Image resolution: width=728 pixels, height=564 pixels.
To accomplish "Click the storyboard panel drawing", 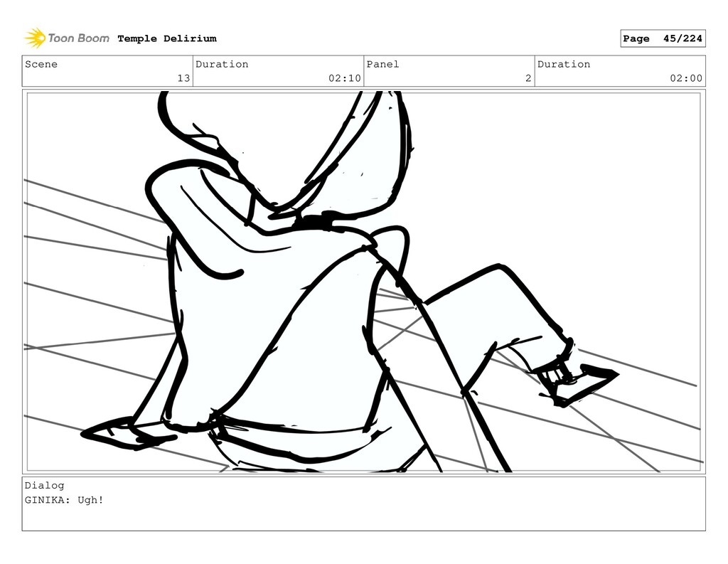I will pyautogui.click(x=363, y=282).
